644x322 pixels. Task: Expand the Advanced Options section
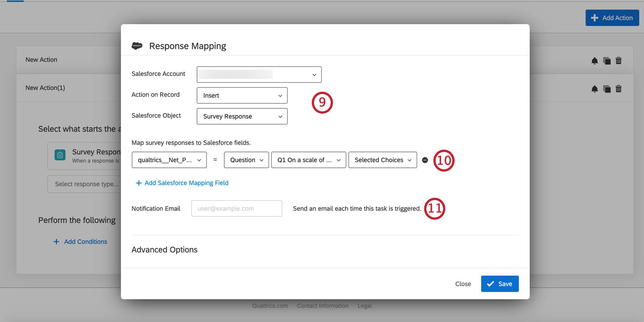tap(164, 250)
